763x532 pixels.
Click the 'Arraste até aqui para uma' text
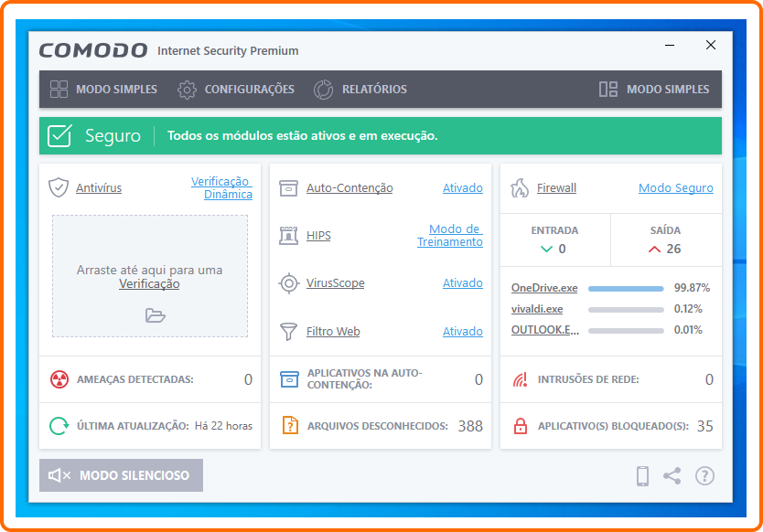[149, 270]
